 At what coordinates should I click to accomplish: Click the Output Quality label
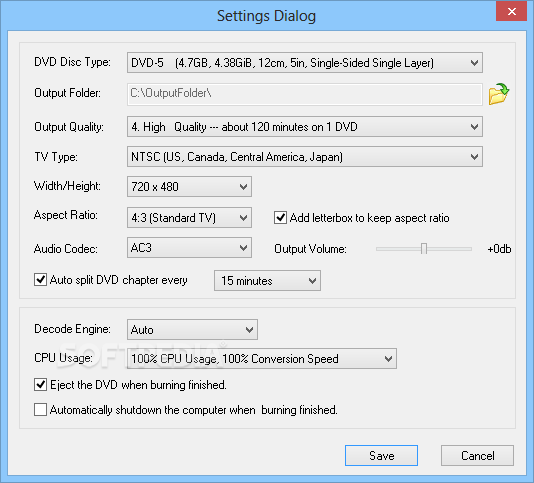69,127
